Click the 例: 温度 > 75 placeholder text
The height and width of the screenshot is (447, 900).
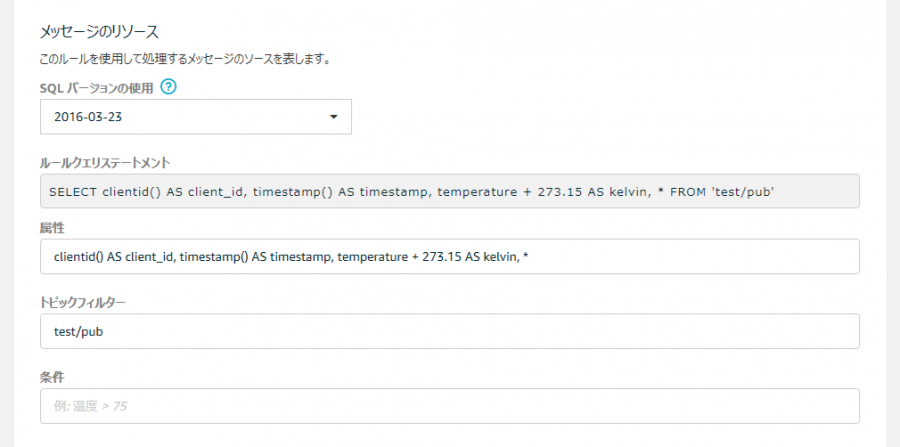pyautogui.click(x=90, y=407)
